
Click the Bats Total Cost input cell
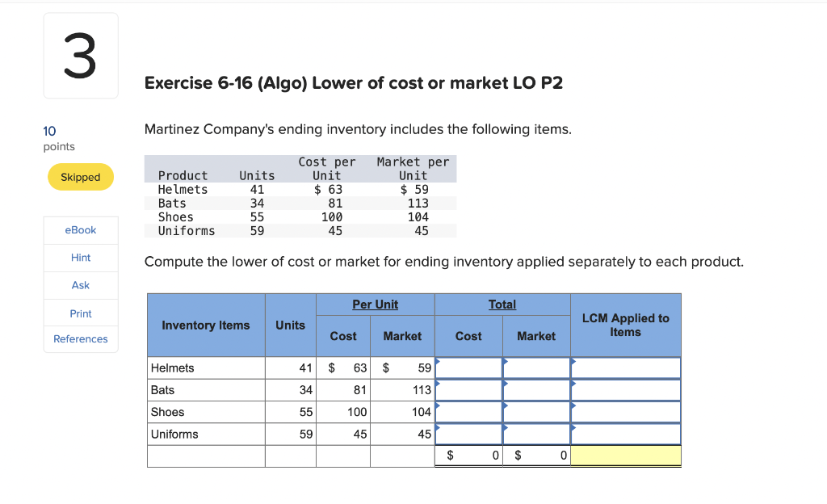[x=468, y=390]
